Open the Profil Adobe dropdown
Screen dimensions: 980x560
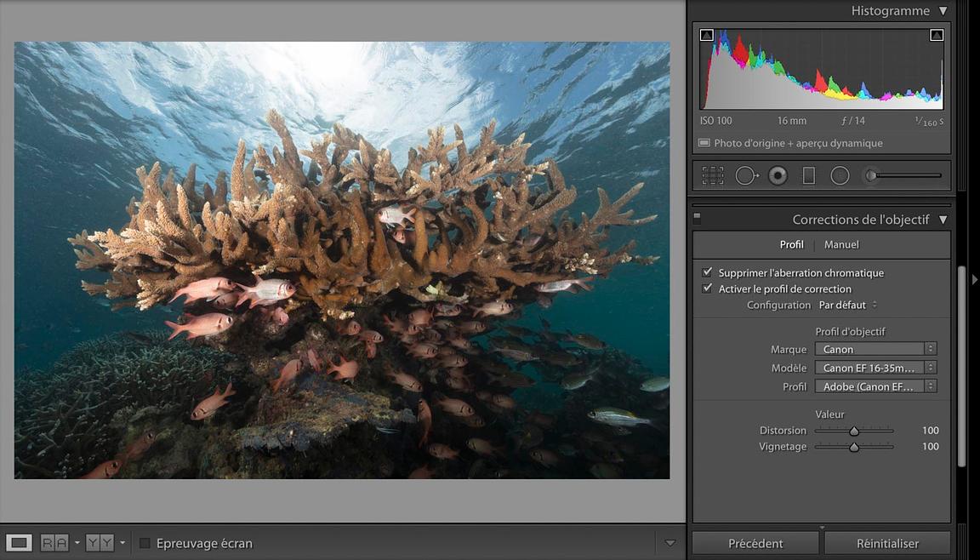875,386
